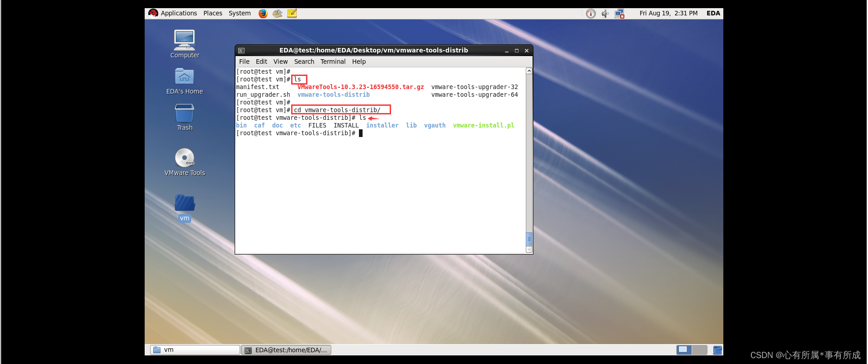Click the network connection tray icon
Image resolution: width=868 pixels, height=364 pixels.
pyautogui.click(x=619, y=14)
